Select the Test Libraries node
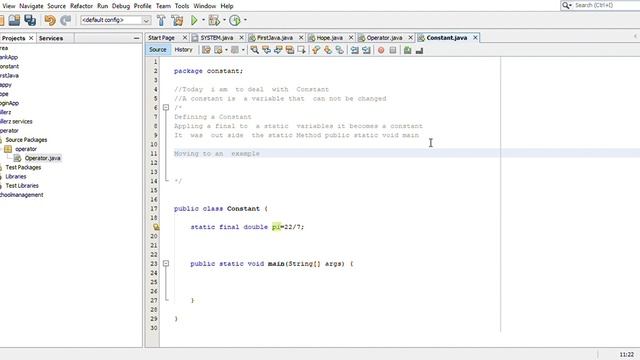The height and width of the screenshot is (360, 640). (22, 186)
